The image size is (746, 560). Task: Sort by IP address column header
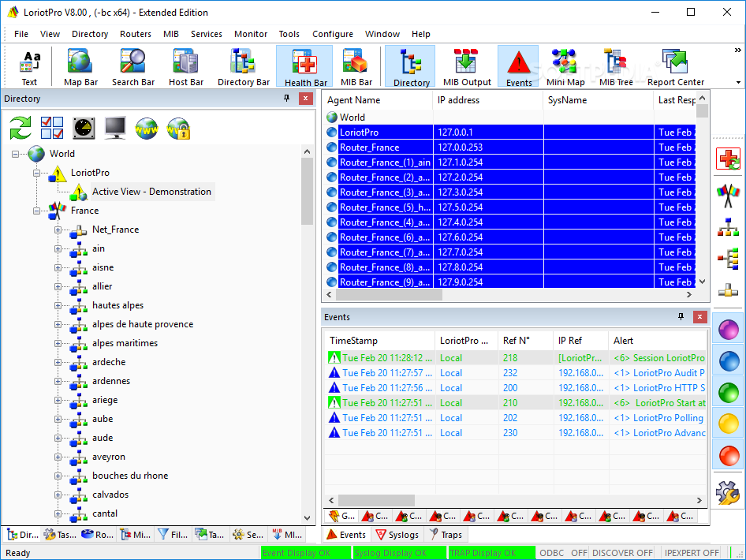pyautogui.click(x=488, y=100)
